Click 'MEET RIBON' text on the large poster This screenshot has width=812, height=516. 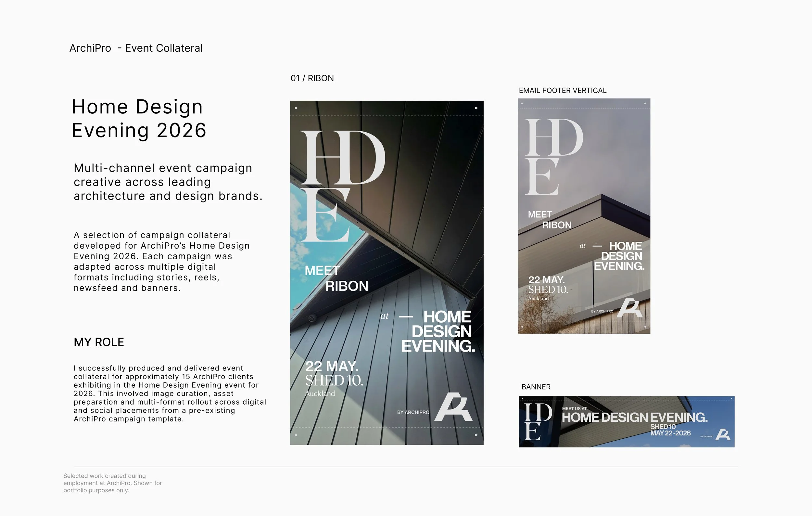336,278
